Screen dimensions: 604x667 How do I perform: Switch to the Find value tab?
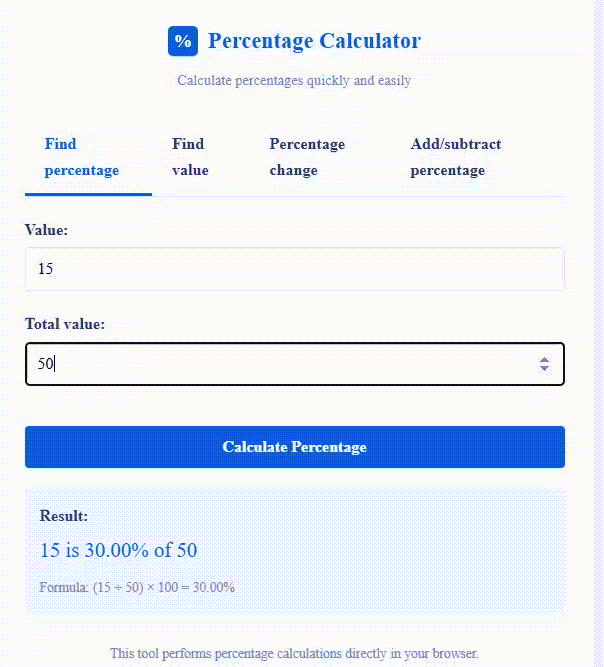(190, 157)
